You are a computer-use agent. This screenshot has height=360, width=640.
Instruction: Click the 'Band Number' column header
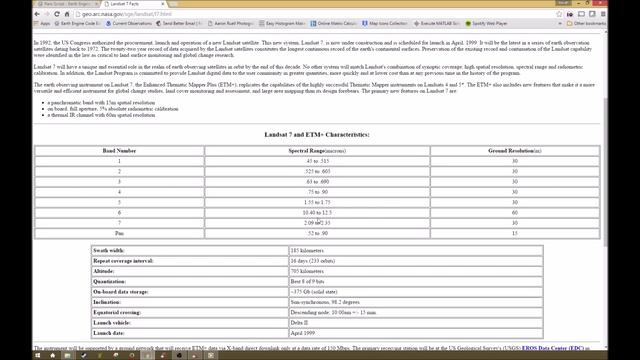point(119,151)
